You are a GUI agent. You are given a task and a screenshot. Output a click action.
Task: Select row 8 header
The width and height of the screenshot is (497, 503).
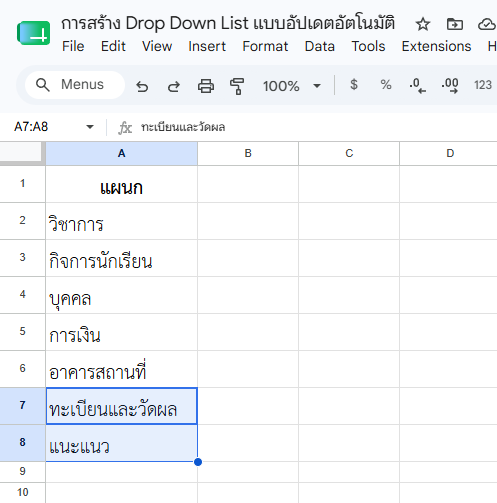22,443
